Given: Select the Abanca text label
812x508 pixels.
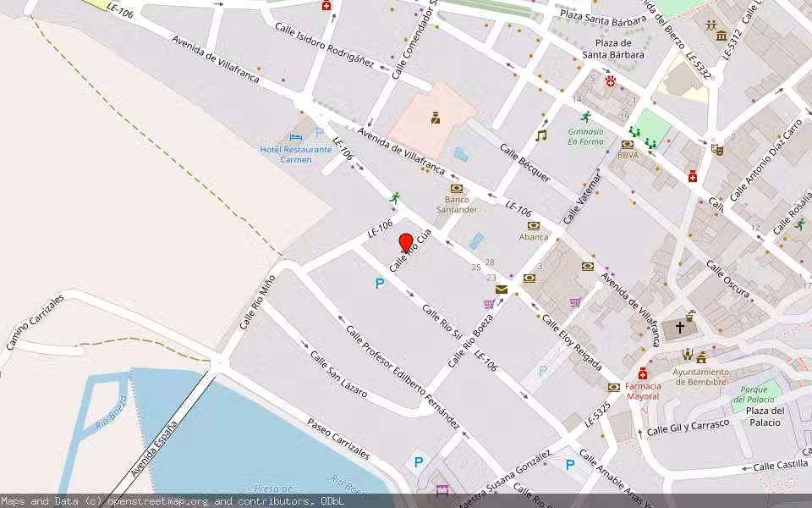Looking at the screenshot, I should [x=534, y=237].
